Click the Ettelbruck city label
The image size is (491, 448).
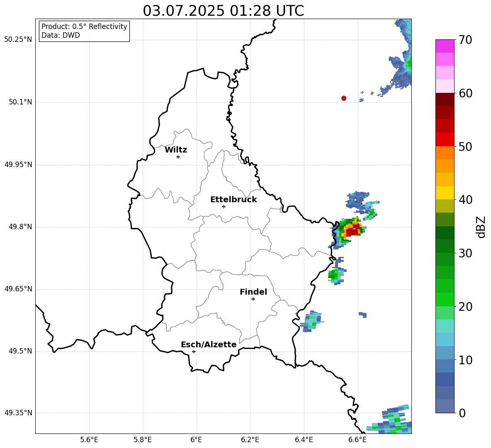(233, 200)
